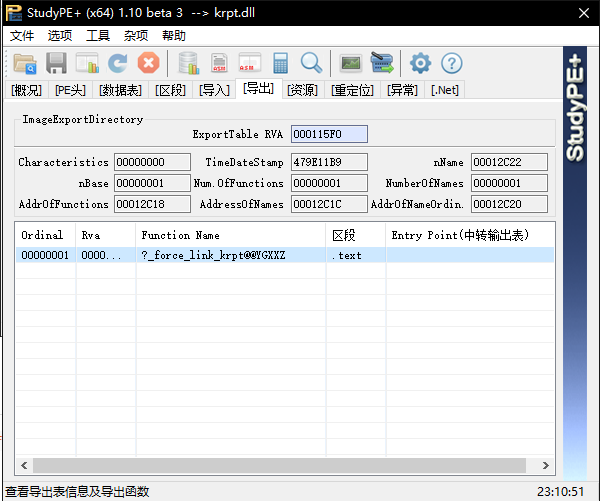Switch to the [数据表] tab
The width and height of the screenshot is (600, 501).
point(121,90)
